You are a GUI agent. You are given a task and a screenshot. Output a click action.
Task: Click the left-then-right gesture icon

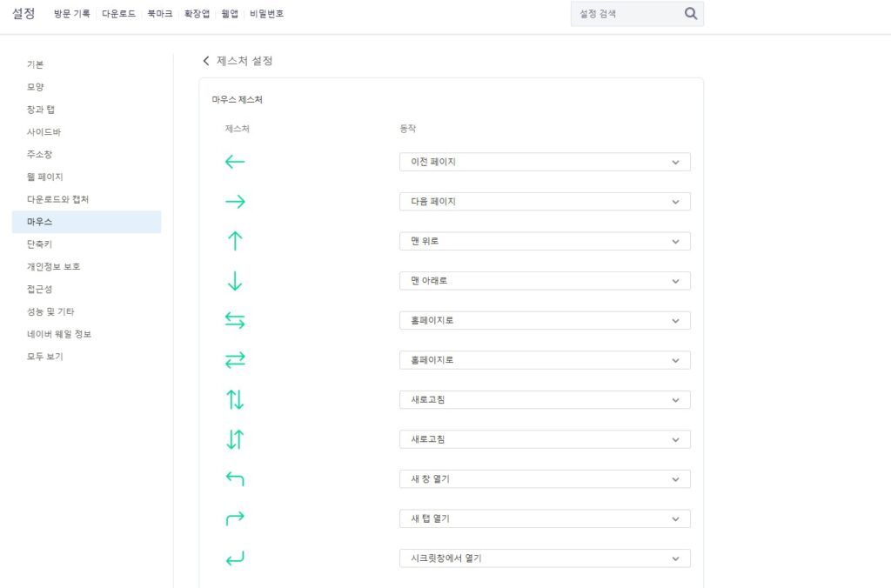click(235, 320)
